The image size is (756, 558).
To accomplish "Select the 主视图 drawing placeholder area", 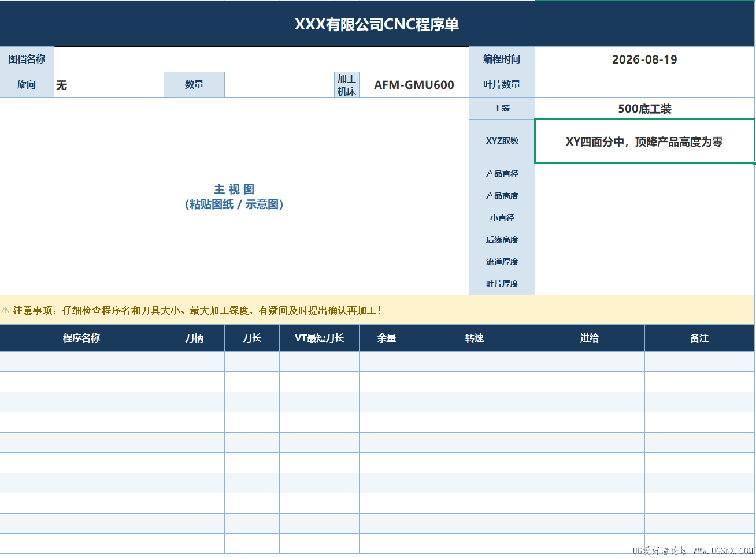I will 234,196.
